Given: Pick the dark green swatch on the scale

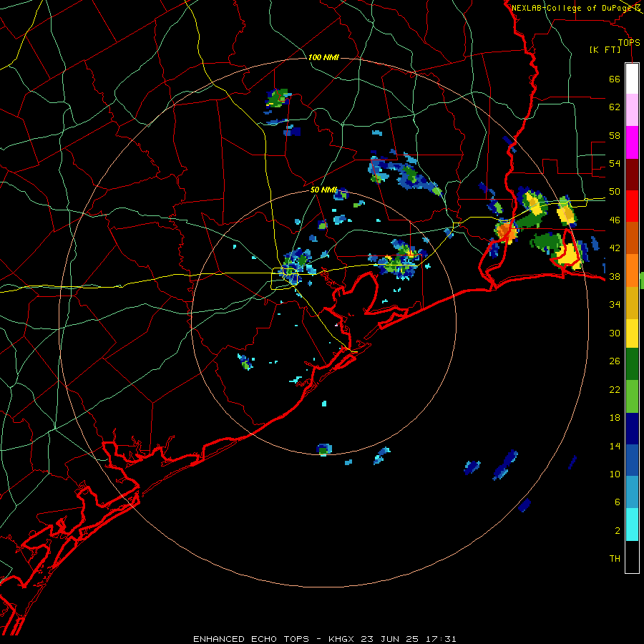Looking at the screenshot, I should (x=632, y=364).
